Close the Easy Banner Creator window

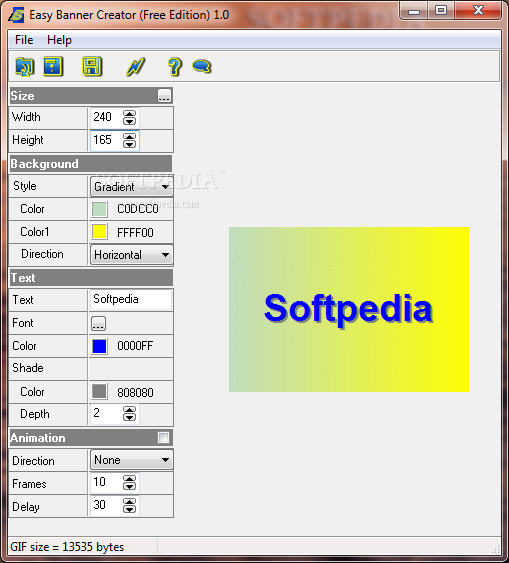coord(478,10)
